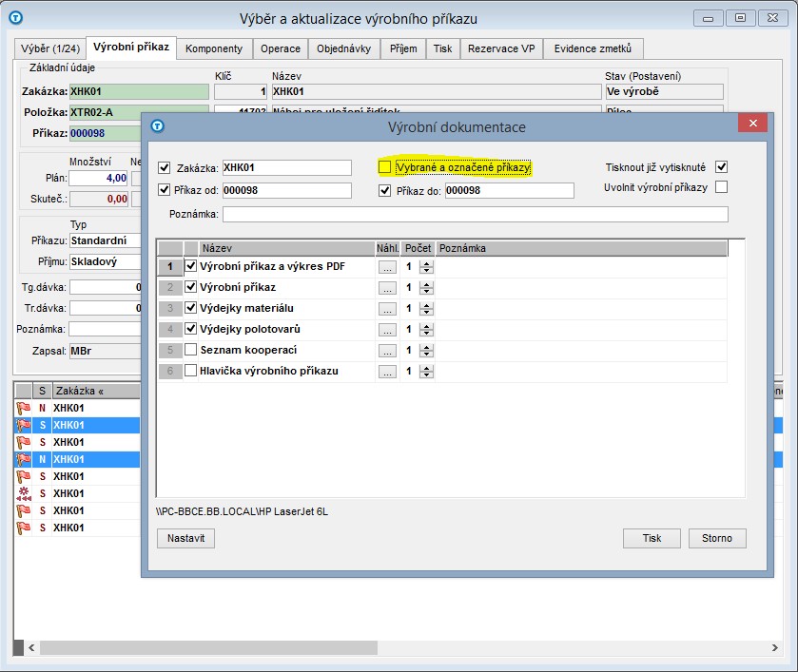Click horizontal scrollbar thumb at the bottom
Viewport: 798px width, 672px height.
pyautogui.click(x=208, y=647)
